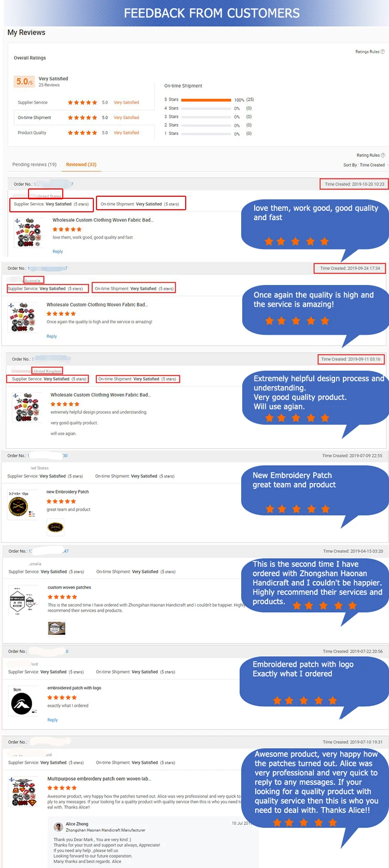Click the attached photo under custom woven patches review
This screenshot has width=389, height=868.
57,628
